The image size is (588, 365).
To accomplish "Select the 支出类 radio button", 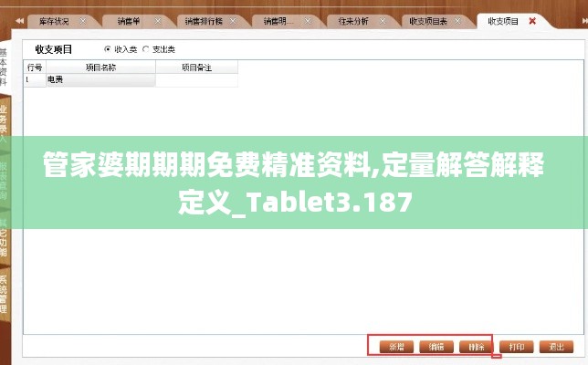I will tap(145, 49).
